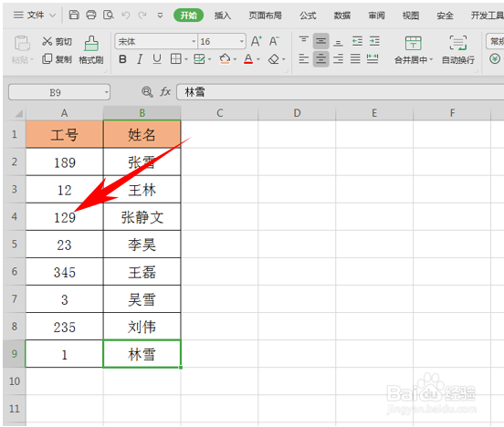Image resolution: width=504 pixels, height=427 pixels.
Task: Switch to the 开始 tab
Action: [x=188, y=16]
